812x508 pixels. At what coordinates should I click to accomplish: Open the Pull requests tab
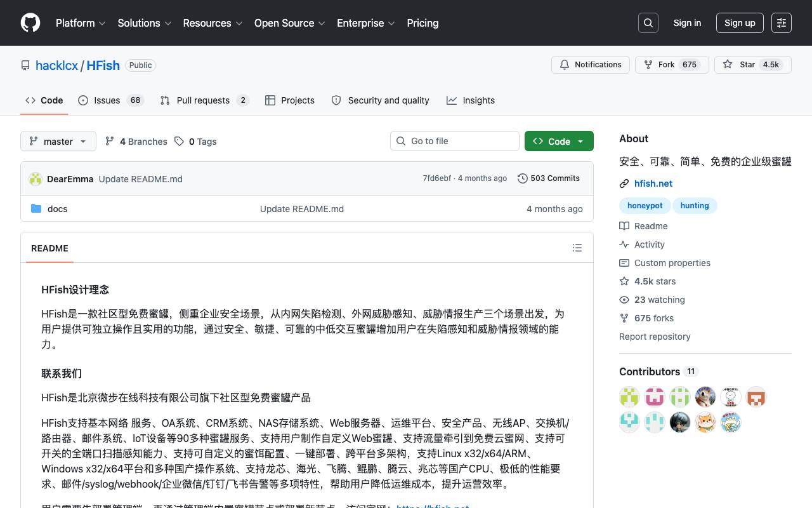(x=205, y=100)
